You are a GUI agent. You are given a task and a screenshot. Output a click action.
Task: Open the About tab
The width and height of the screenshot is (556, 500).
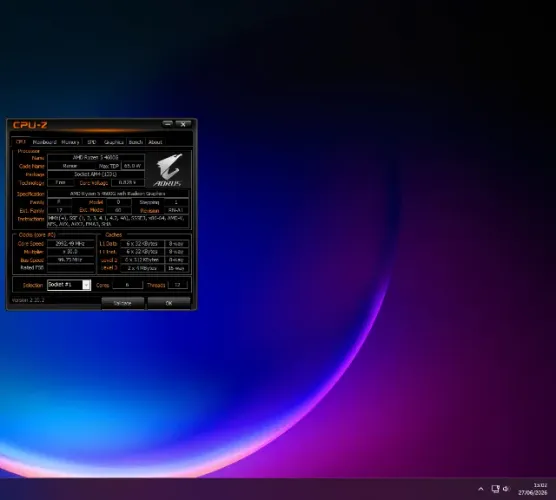(155, 142)
